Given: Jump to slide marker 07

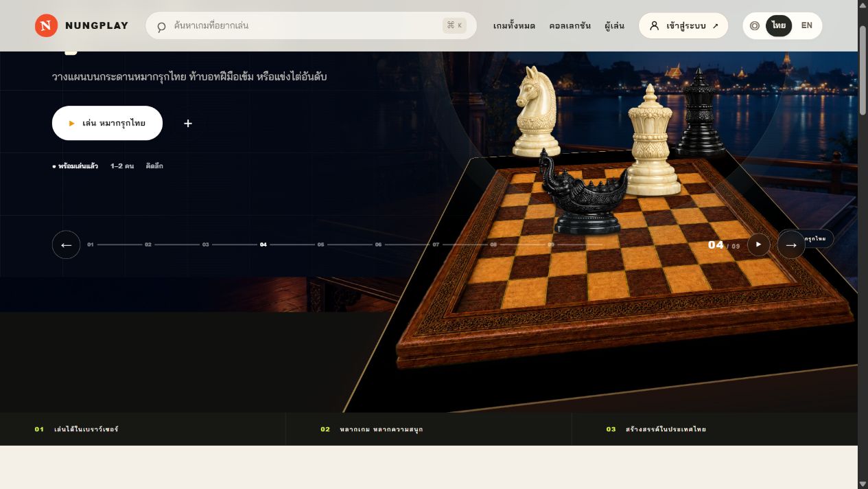Looking at the screenshot, I should 436,244.
